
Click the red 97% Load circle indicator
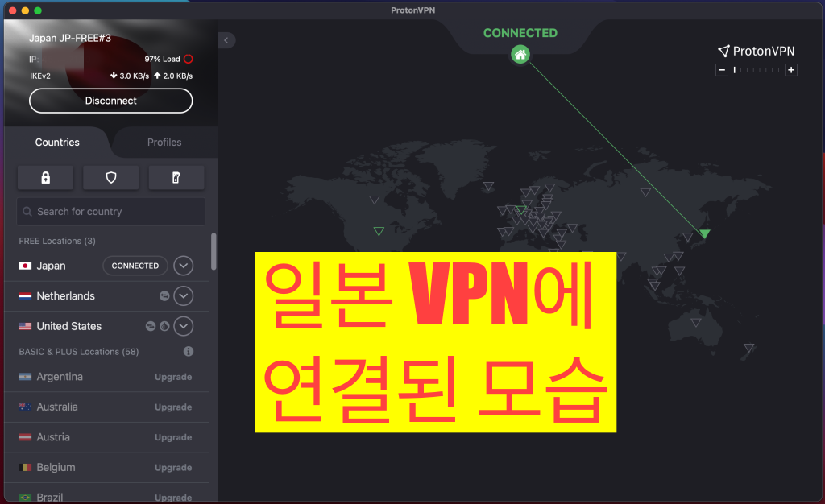[x=189, y=59]
